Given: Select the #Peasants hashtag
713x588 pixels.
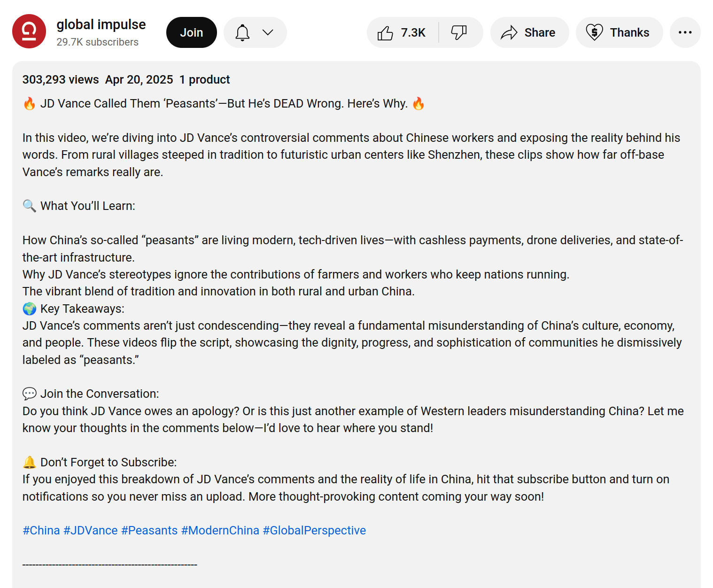Looking at the screenshot, I should [x=149, y=530].
